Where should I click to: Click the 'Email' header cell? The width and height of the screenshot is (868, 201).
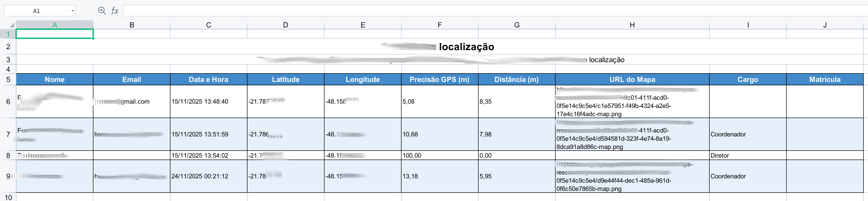click(x=132, y=79)
